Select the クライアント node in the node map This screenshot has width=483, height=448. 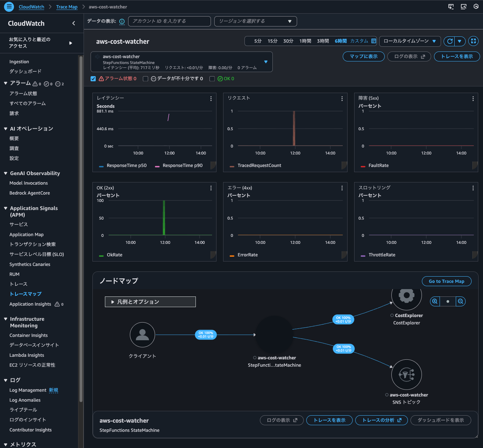(x=142, y=335)
